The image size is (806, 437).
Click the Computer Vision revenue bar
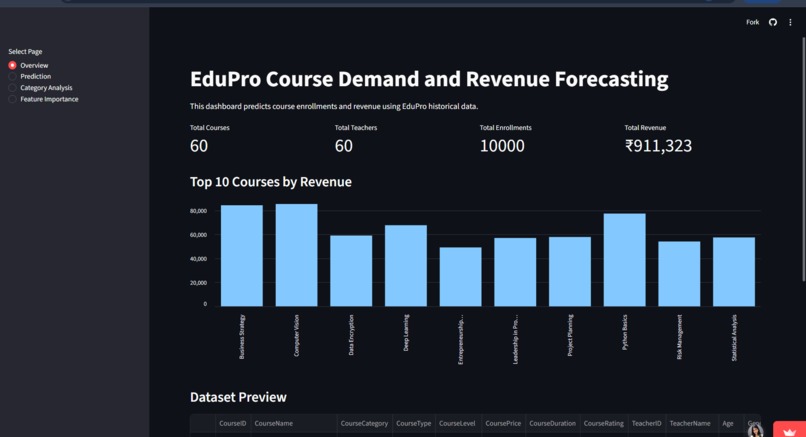coord(297,255)
